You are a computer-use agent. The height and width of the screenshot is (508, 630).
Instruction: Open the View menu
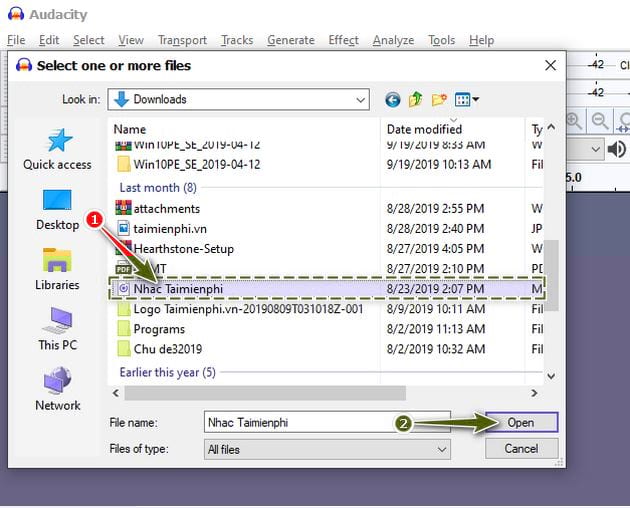pyautogui.click(x=131, y=40)
